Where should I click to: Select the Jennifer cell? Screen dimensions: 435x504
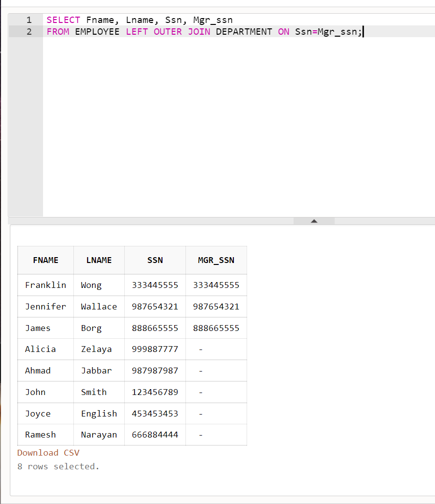[x=46, y=307]
